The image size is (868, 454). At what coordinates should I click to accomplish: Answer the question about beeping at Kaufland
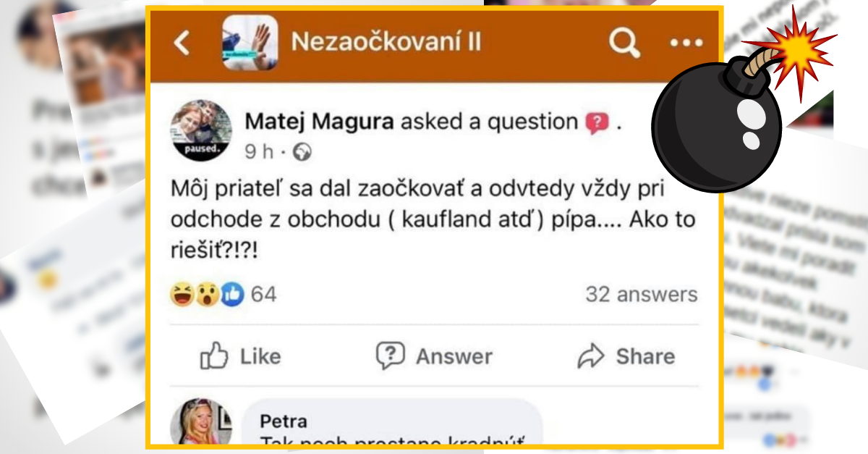point(435,356)
